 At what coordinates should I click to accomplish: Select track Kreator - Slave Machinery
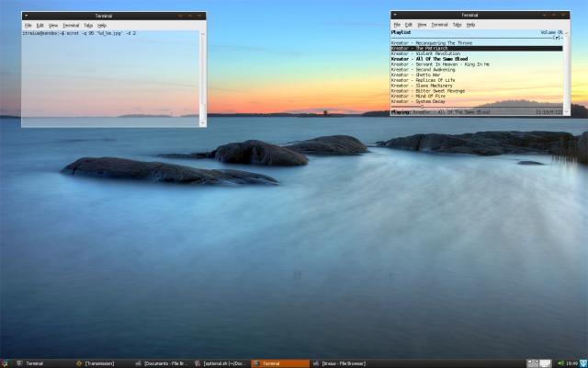(x=422, y=86)
